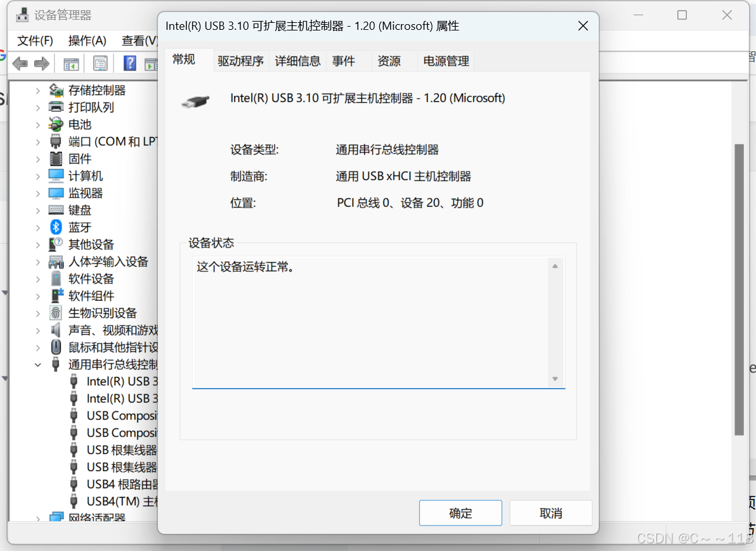Expand the 网络适配器 tree node
756x551 pixels.
click(37, 518)
